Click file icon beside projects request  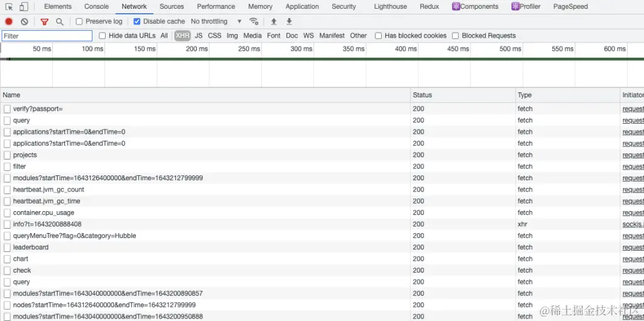pyautogui.click(x=7, y=155)
